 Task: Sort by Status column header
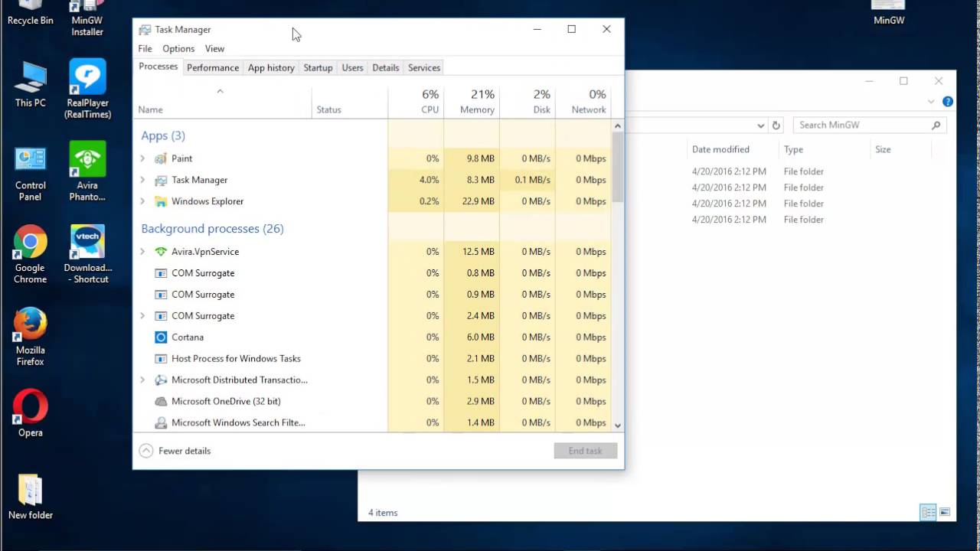tap(350, 102)
